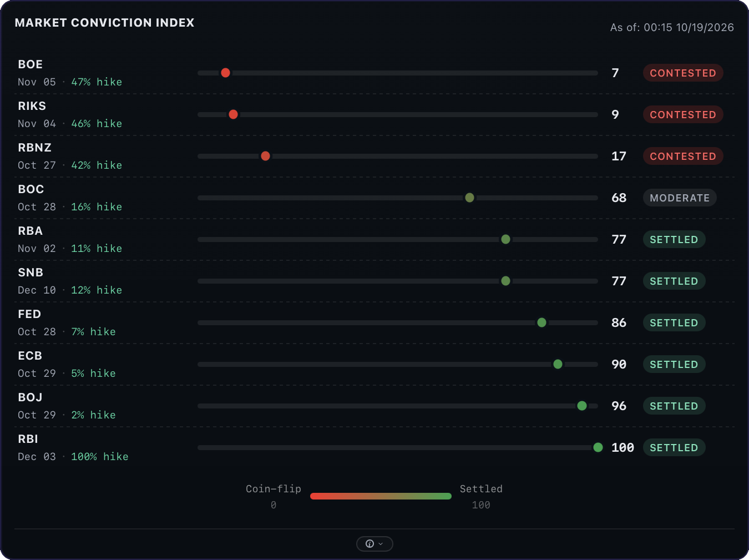Click the ECB score value 90

click(619, 364)
